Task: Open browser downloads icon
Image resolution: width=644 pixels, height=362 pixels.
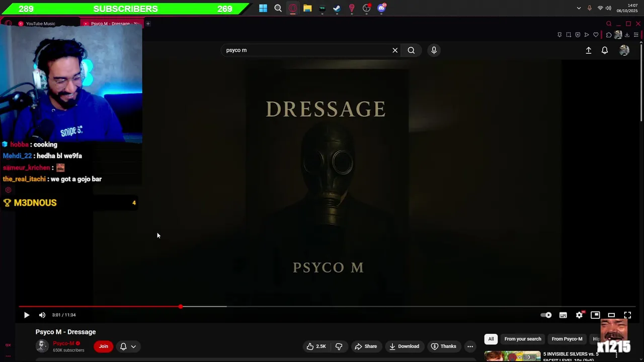Action: (x=627, y=35)
